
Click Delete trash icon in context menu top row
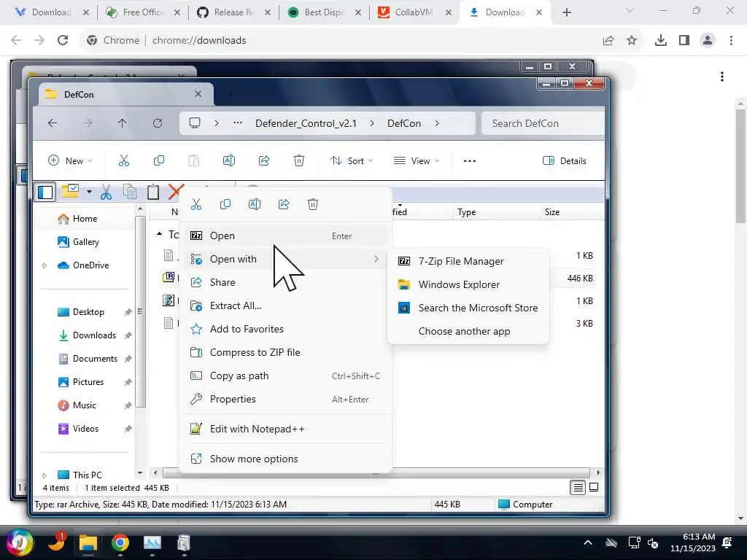coord(313,204)
